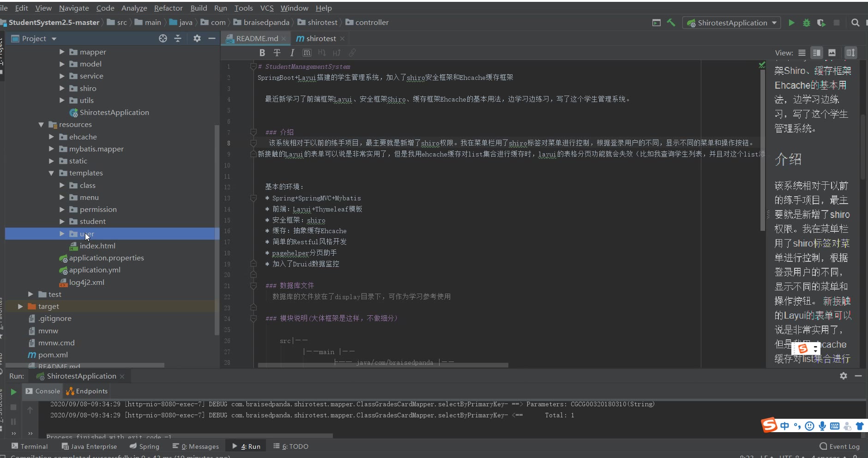Run ShirotestApplication with the green play button

(x=791, y=23)
